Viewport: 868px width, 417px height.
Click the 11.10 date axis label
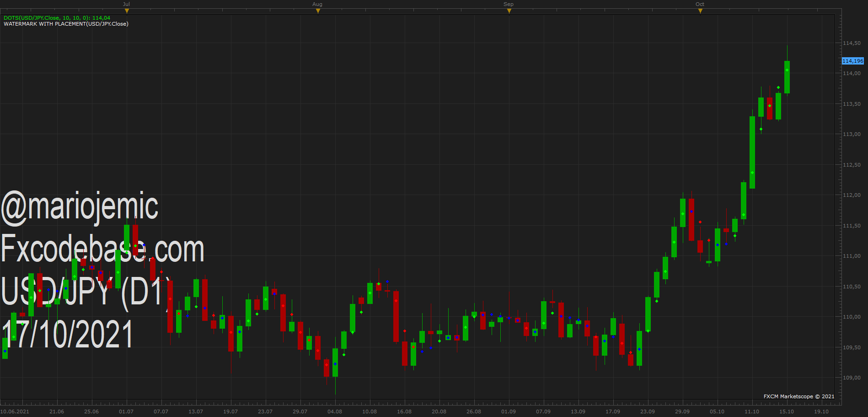click(752, 412)
